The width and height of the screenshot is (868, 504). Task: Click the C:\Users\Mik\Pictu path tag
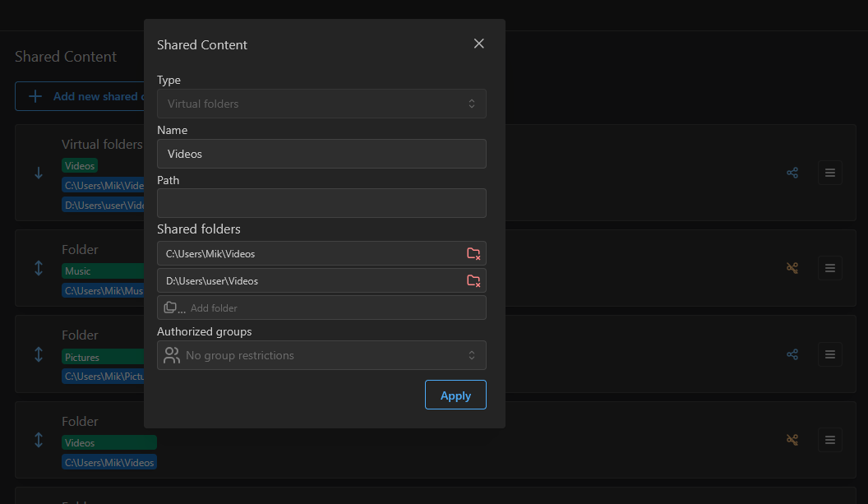pyautogui.click(x=103, y=376)
